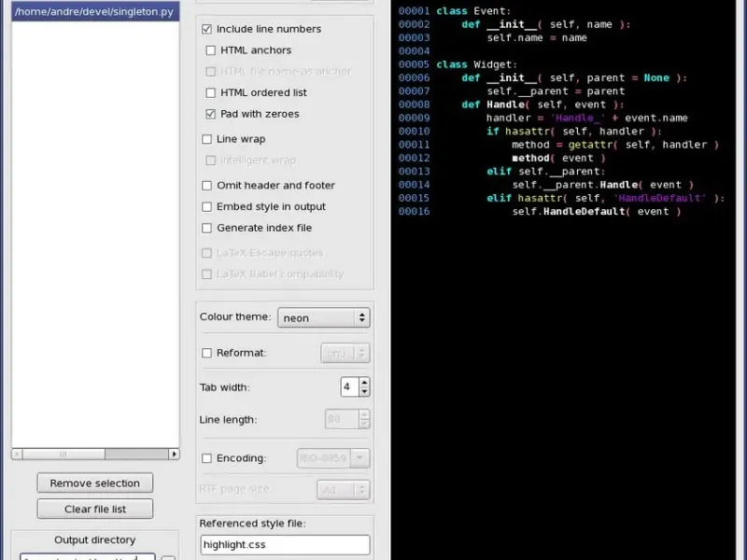
Task: Open the Colour theme dropdown showing neon
Action: point(323,317)
